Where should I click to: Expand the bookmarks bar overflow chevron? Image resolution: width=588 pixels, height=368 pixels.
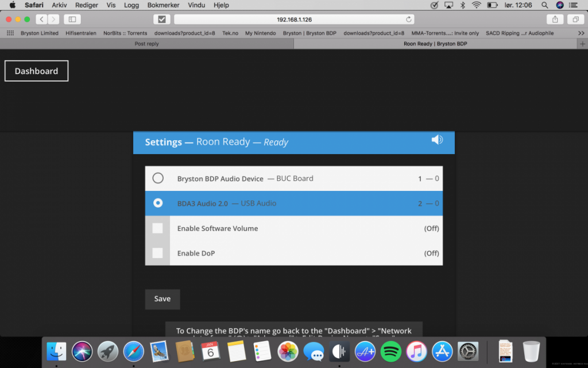point(581,33)
